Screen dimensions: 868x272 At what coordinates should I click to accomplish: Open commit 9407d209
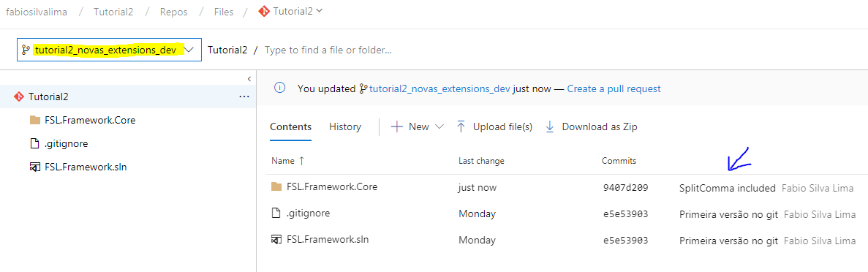click(625, 188)
